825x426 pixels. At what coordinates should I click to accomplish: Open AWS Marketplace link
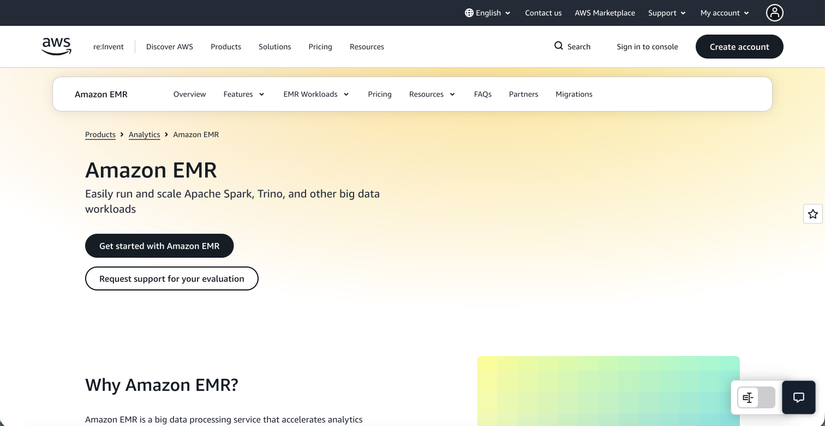click(605, 13)
